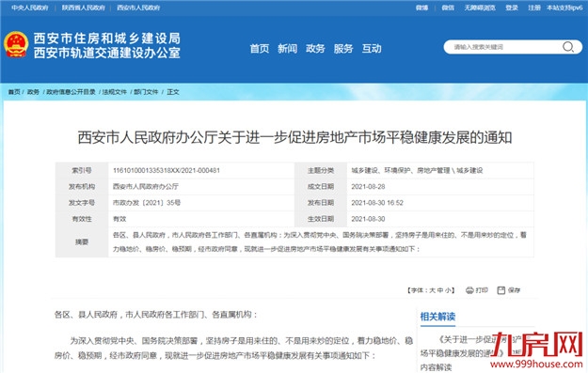Go to 政务 in the breadcrumb
The height and width of the screenshot is (373, 588).
click(x=33, y=92)
